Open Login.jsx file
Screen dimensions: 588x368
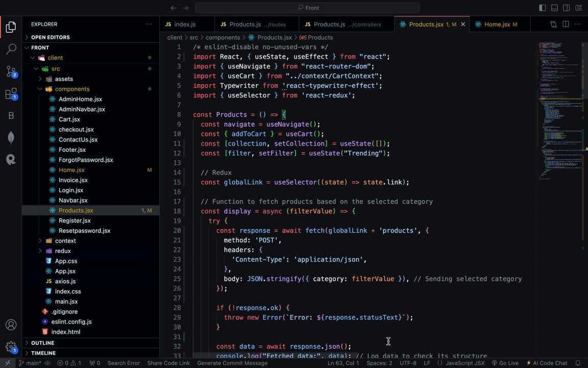[x=91, y=190]
